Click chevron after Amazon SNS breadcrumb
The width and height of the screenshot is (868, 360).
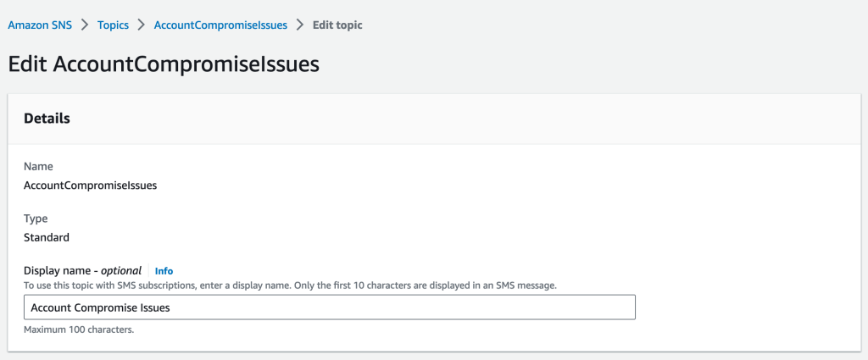(85, 25)
